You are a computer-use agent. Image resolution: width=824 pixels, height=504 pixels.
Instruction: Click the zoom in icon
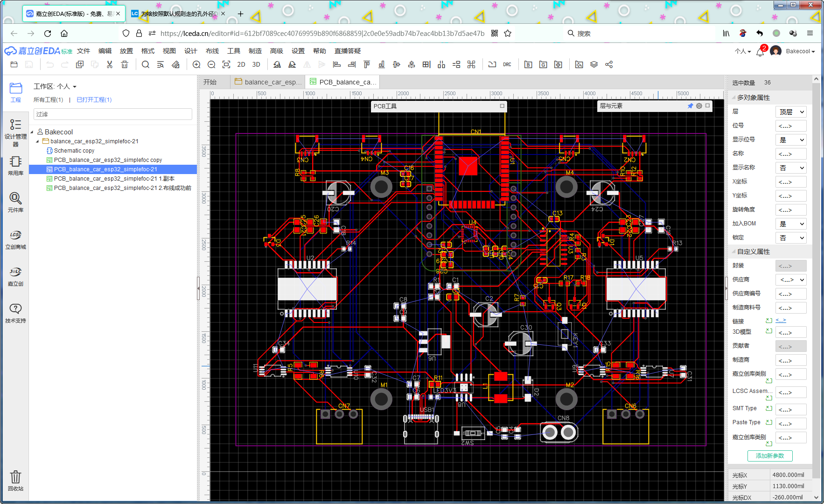tap(196, 64)
